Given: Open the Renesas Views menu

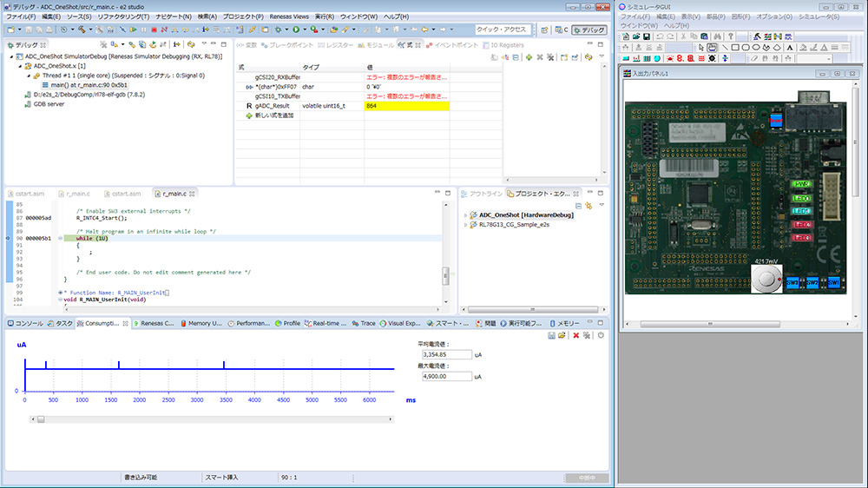Looking at the screenshot, I should [x=289, y=16].
